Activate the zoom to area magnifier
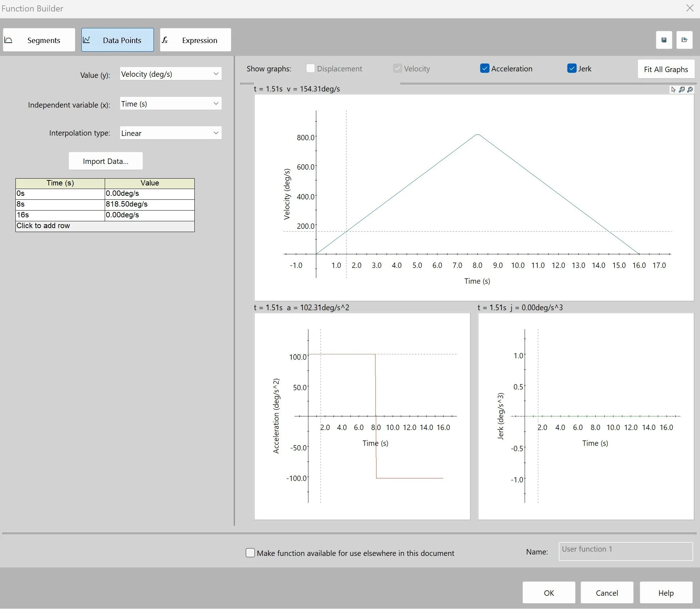700x609 pixels. tap(682, 90)
